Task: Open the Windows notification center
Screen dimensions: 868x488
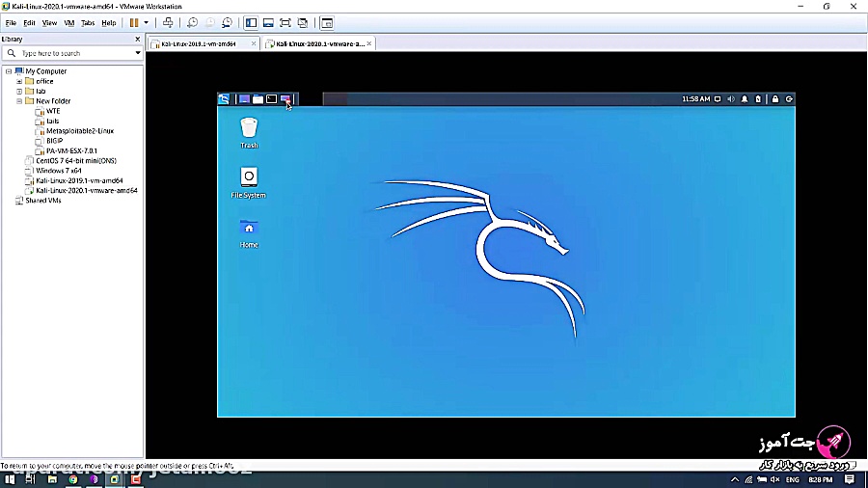Action: pyautogui.click(x=850, y=479)
